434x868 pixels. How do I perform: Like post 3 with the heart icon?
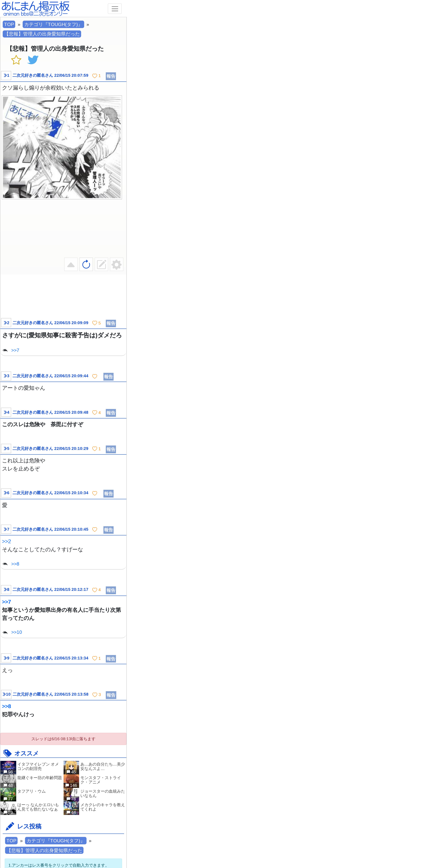(95, 376)
